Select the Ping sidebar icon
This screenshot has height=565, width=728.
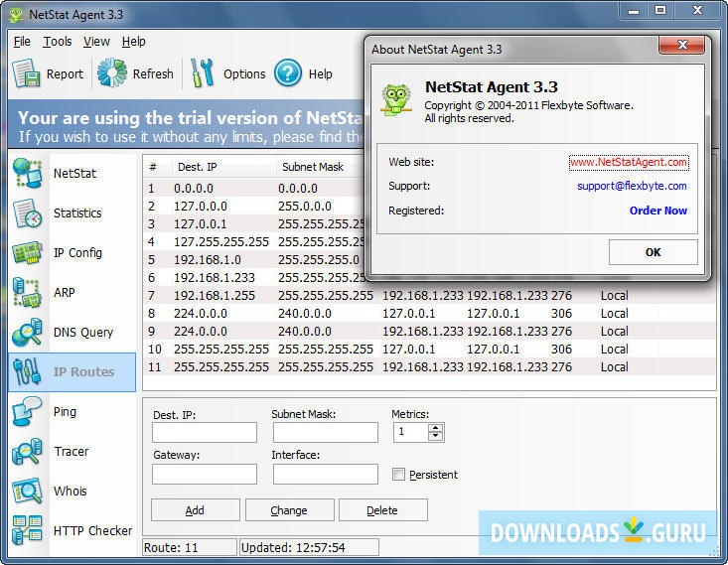click(28, 411)
